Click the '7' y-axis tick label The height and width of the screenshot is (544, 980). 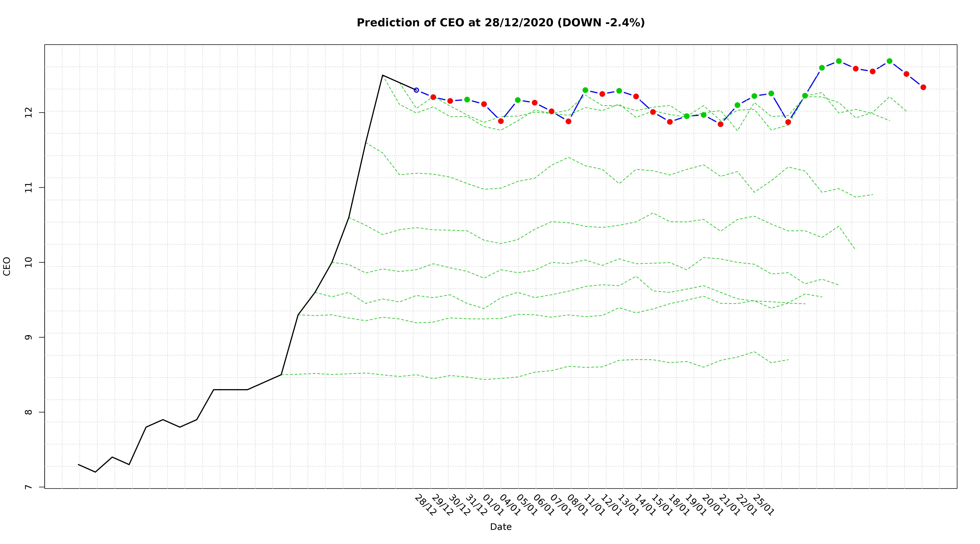tap(28, 487)
